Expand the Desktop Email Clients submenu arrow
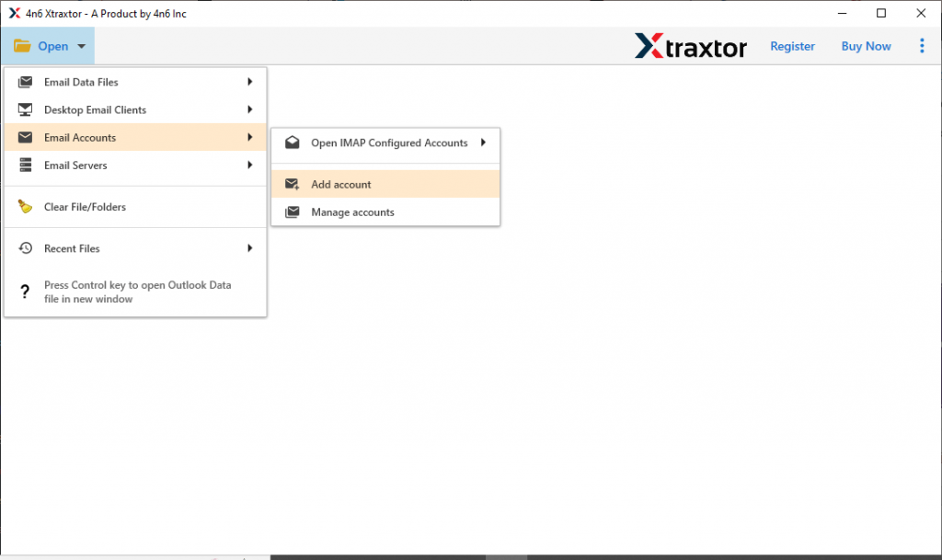This screenshot has height=560, width=942. (x=250, y=110)
